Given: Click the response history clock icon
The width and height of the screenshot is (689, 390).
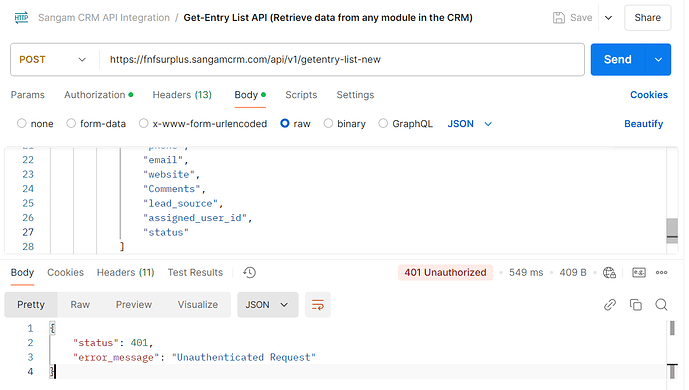Looking at the screenshot, I should coord(249,272).
